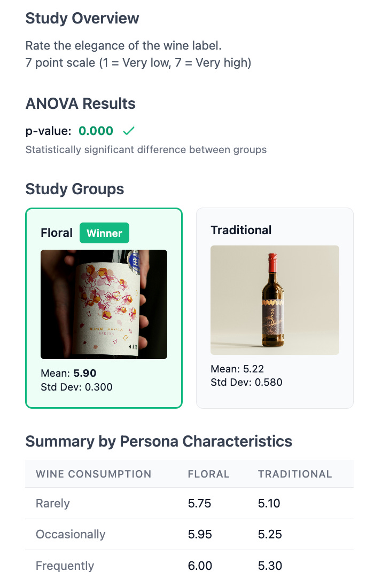
Task: Click the Floral mean value 5.90
Action: 85,373
